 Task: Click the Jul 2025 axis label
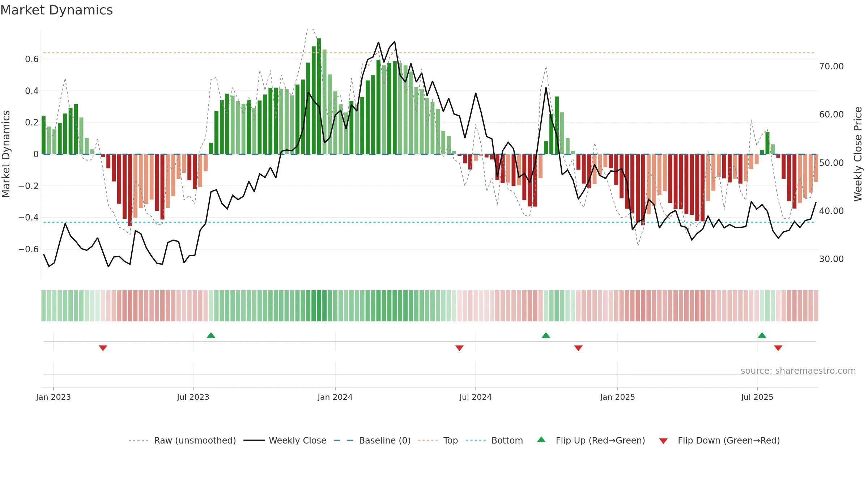757,397
